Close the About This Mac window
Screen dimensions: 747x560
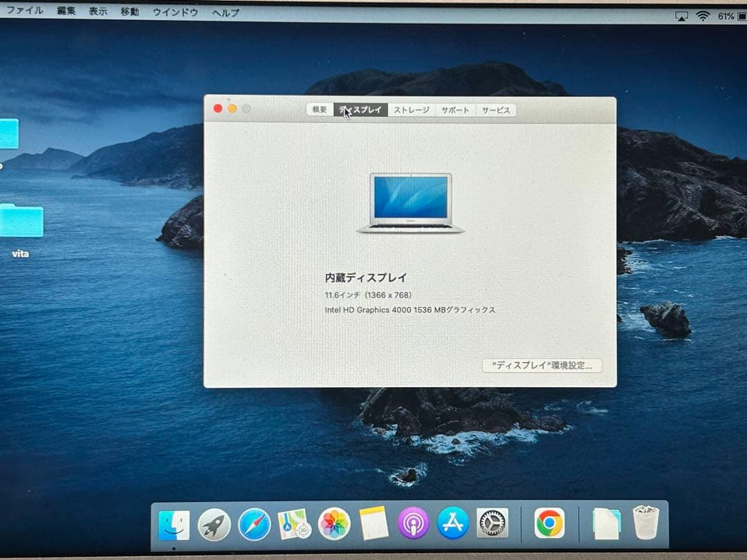(218, 109)
